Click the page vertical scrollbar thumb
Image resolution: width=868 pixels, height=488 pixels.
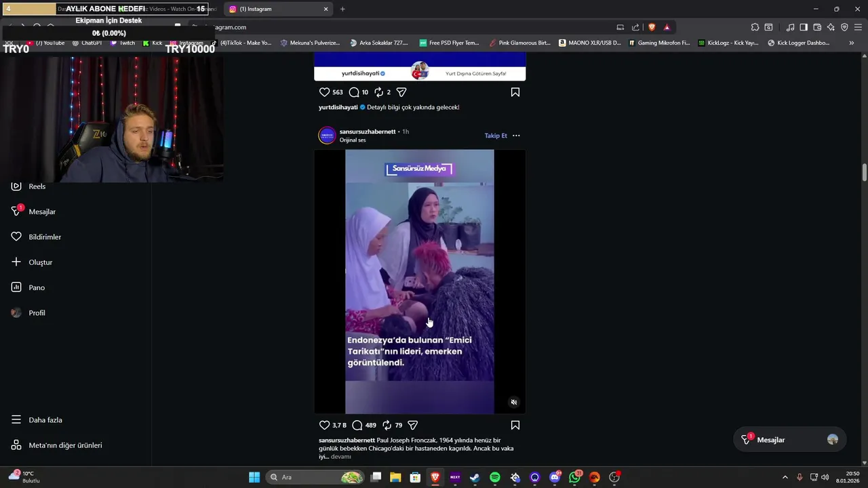tap(864, 172)
